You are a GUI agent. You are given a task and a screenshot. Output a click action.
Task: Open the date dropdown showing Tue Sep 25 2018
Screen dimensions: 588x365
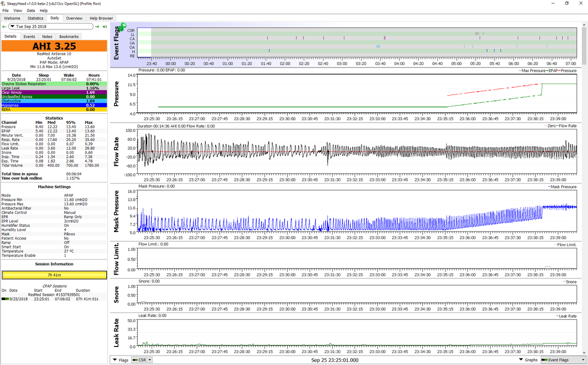[51, 27]
